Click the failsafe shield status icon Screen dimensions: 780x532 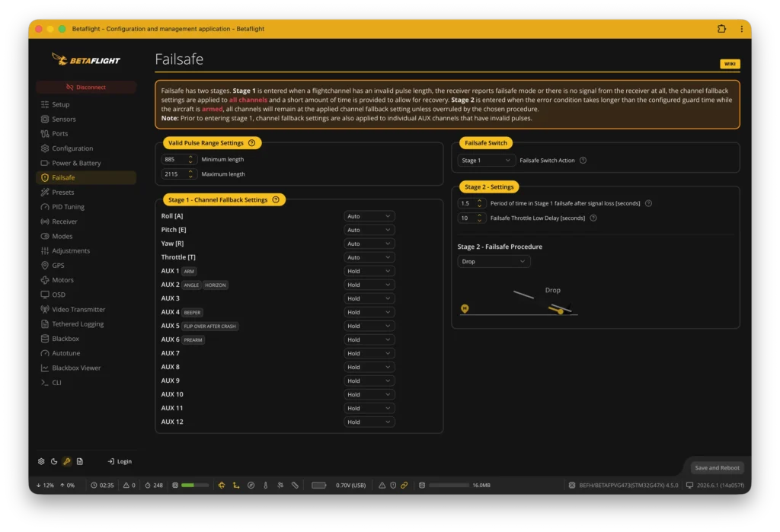click(393, 486)
